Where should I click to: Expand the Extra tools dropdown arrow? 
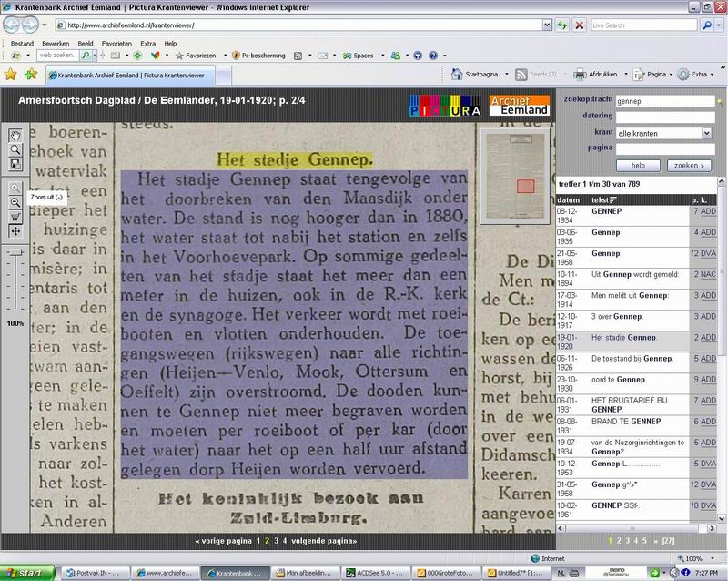(x=712, y=75)
